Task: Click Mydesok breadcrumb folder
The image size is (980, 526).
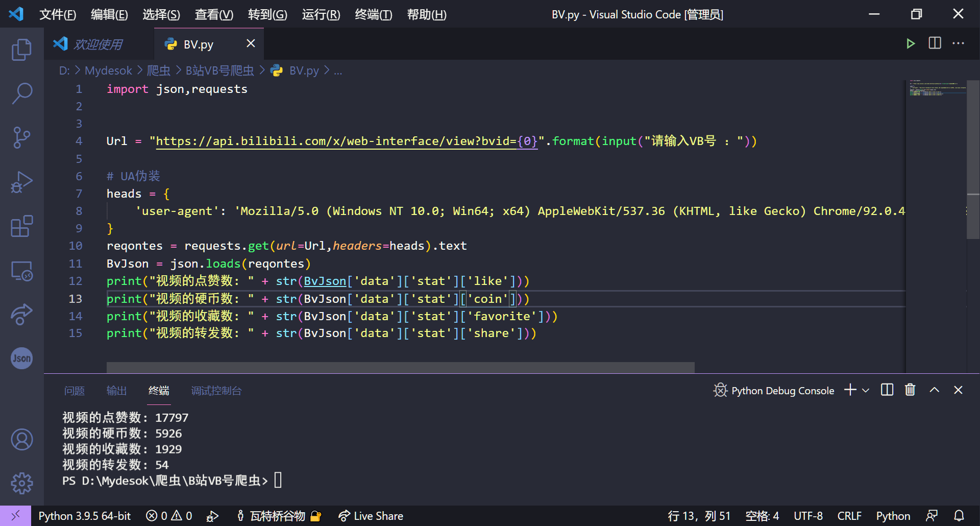Action: tap(108, 70)
